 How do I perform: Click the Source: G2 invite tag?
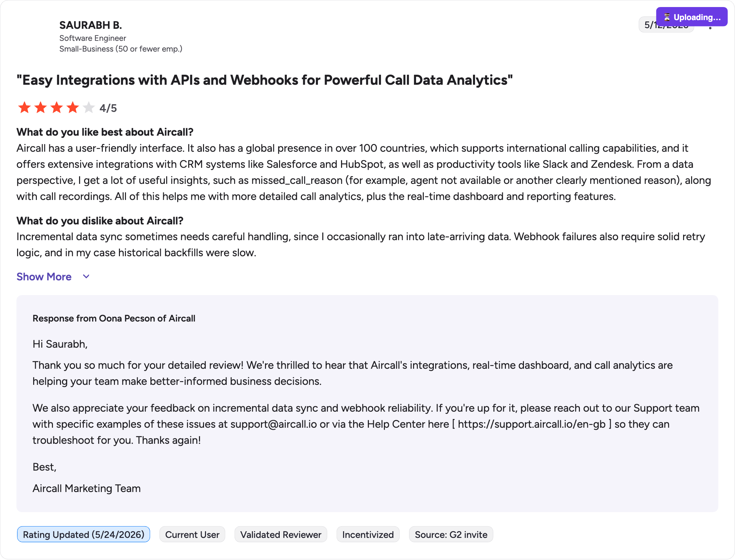(451, 535)
